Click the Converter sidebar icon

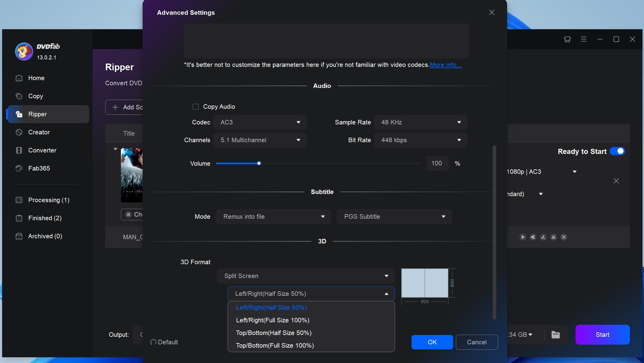(x=18, y=150)
